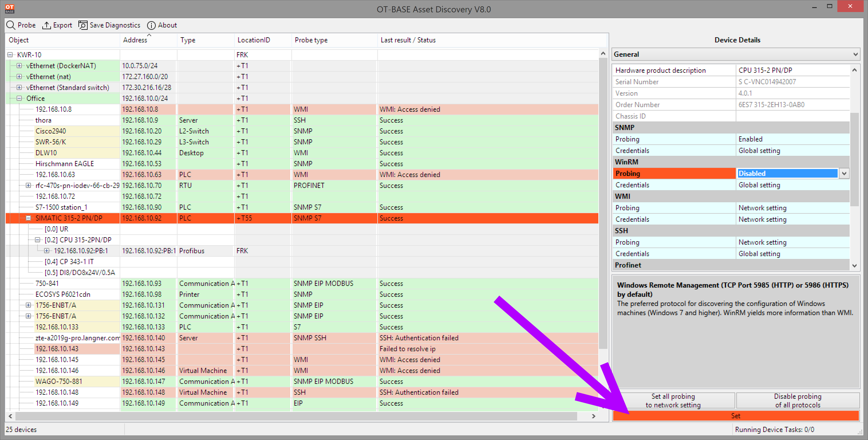The width and height of the screenshot is (868, 440).
Task: Select the [0.4] CP 343-1 IT module
Action: point(302,262)
